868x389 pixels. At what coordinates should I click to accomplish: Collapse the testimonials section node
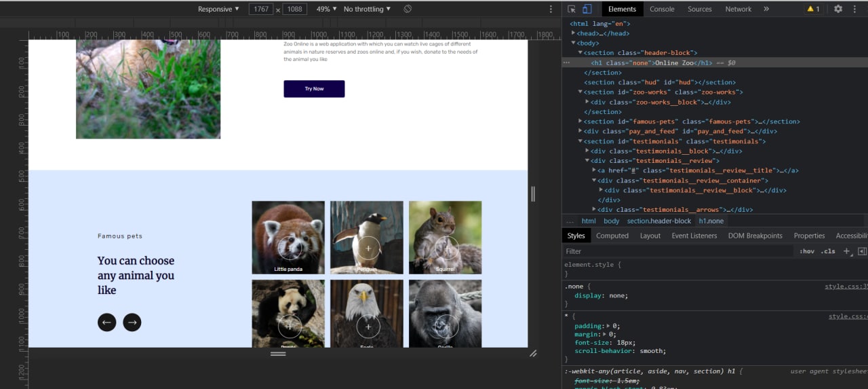[x=580, y=141]
